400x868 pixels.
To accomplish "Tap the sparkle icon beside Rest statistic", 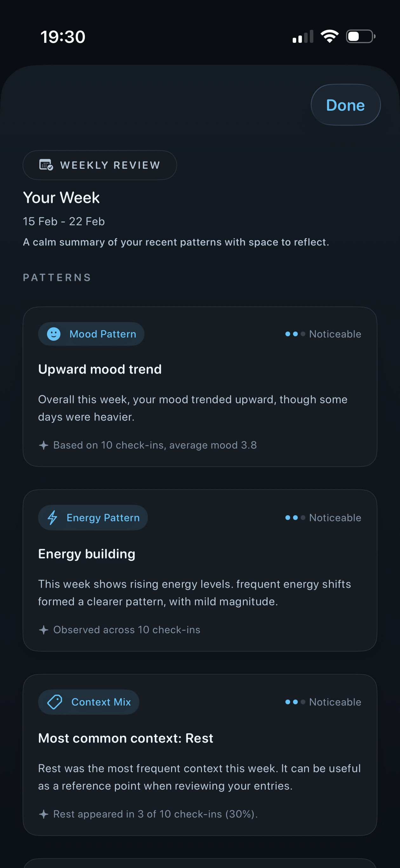I will click(x=44, y=814).
